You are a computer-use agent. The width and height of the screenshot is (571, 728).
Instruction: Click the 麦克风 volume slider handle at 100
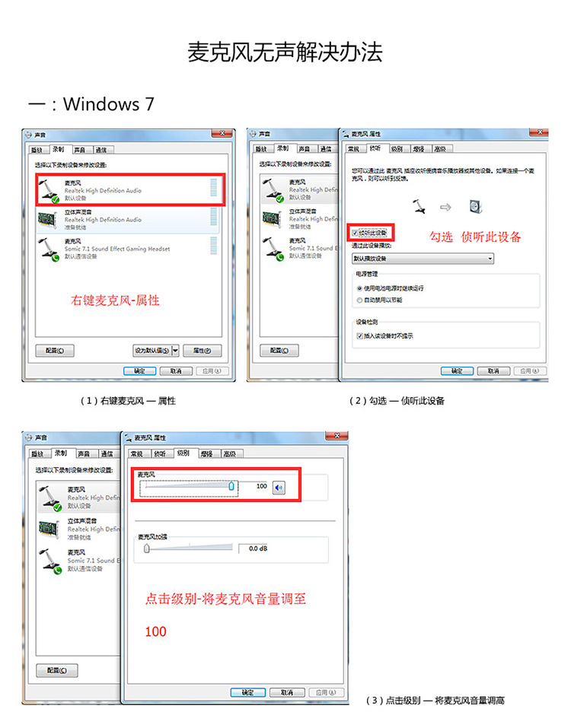[231, 486]
